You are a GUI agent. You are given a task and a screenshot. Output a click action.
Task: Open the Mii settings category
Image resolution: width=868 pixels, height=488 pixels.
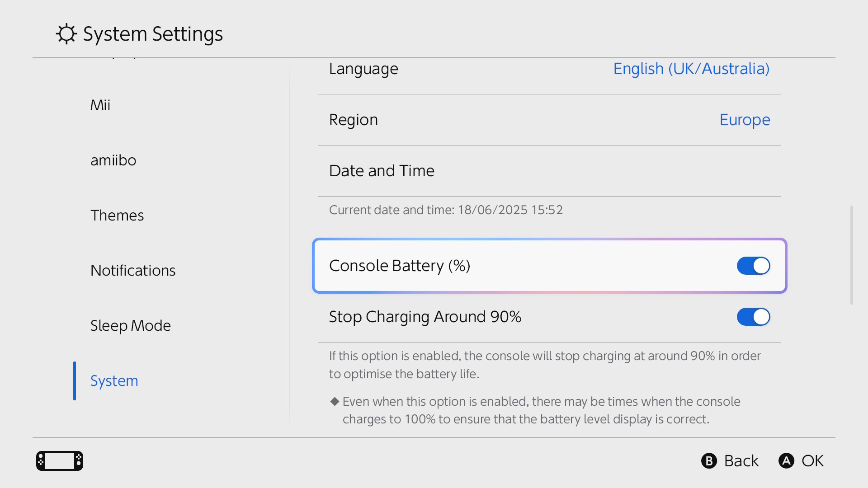[x=100, y=105]
